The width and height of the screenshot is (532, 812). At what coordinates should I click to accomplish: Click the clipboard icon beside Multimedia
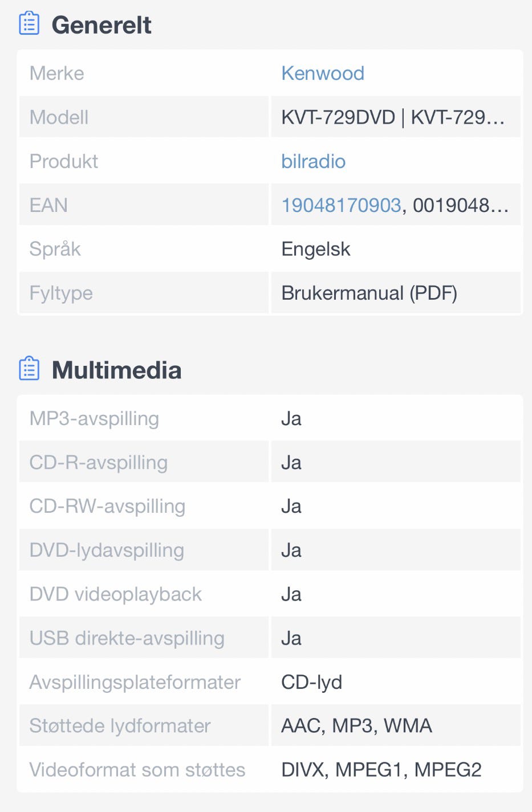click(29, 369)
